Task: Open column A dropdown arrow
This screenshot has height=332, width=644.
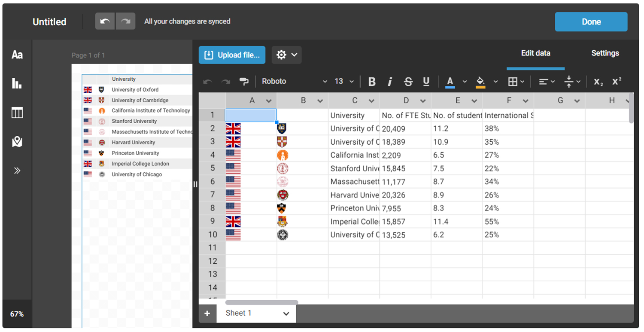Action: [269, 101]
